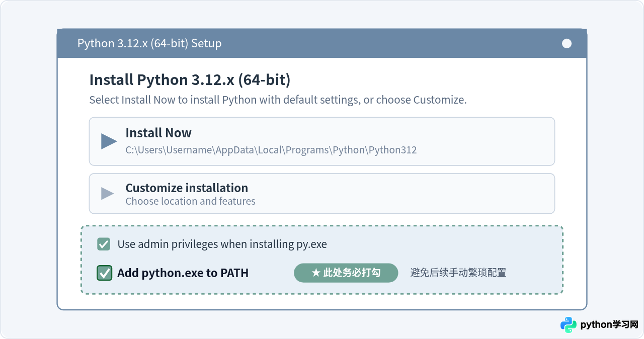644x339 pixels.
Task: Click the white circle in title bar
Action: 567,43
